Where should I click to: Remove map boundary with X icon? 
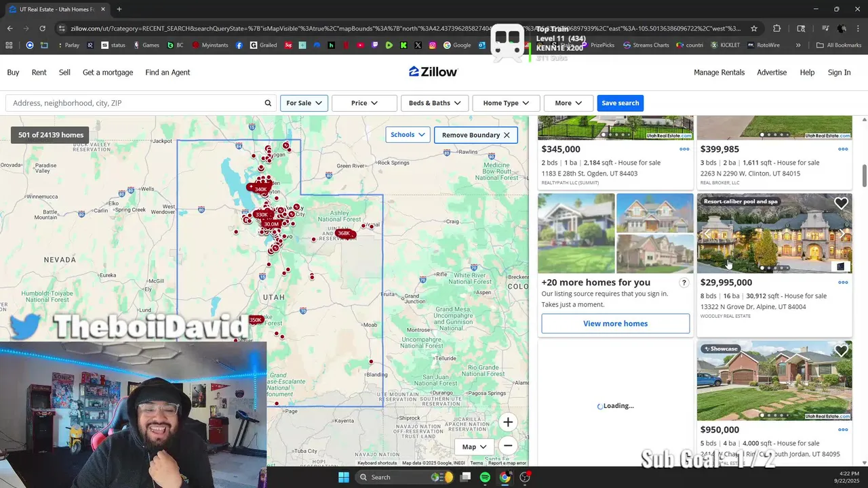[x=507, y=135]
